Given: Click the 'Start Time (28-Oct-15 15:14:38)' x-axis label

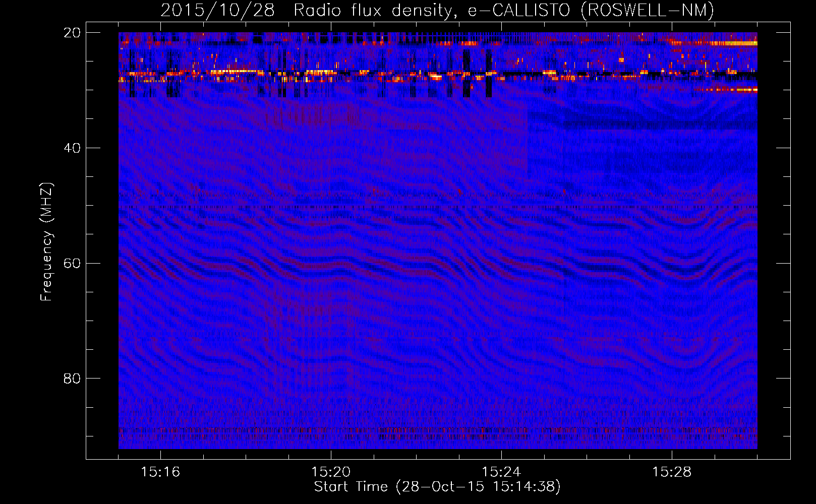Looking at the screenshot, I should tap(437, 487).
